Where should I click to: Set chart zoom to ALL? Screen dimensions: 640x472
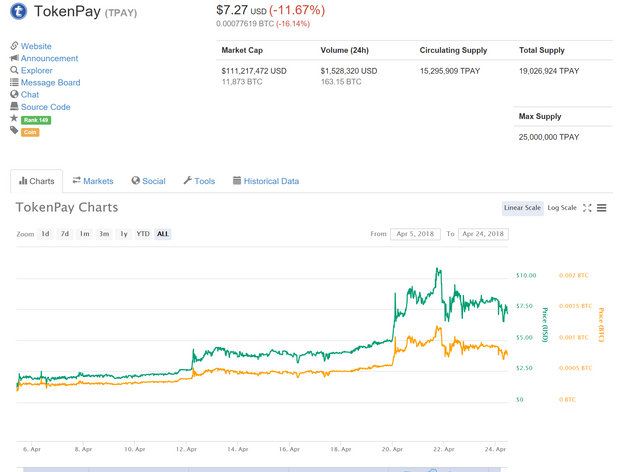pos(163,234)
